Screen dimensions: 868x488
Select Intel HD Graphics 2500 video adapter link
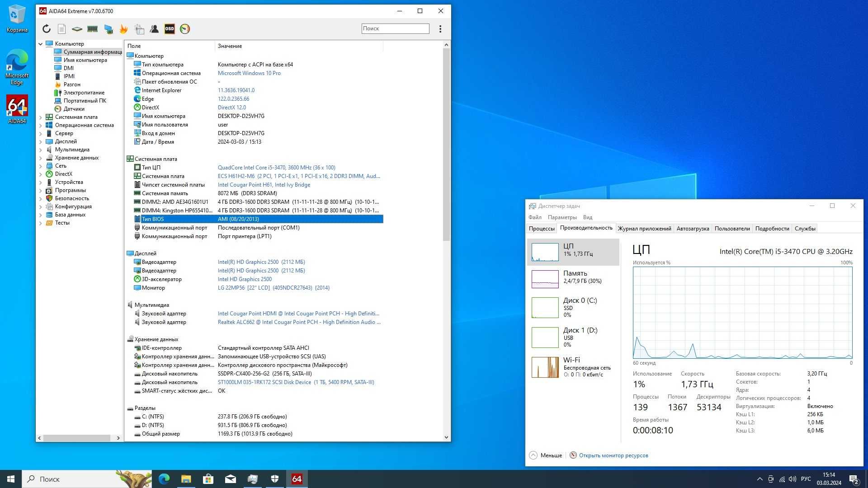click(x=261, y=262)
